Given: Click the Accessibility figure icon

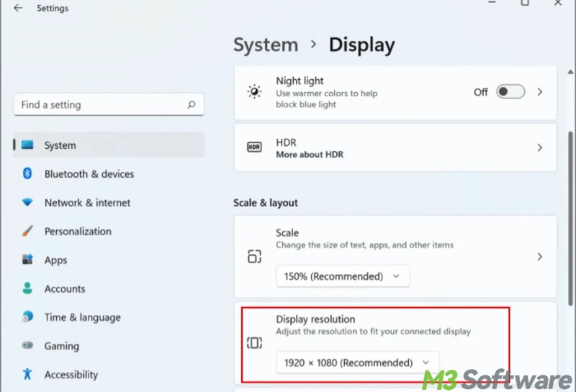Looking at the screenshot, I should pos(27,374).
